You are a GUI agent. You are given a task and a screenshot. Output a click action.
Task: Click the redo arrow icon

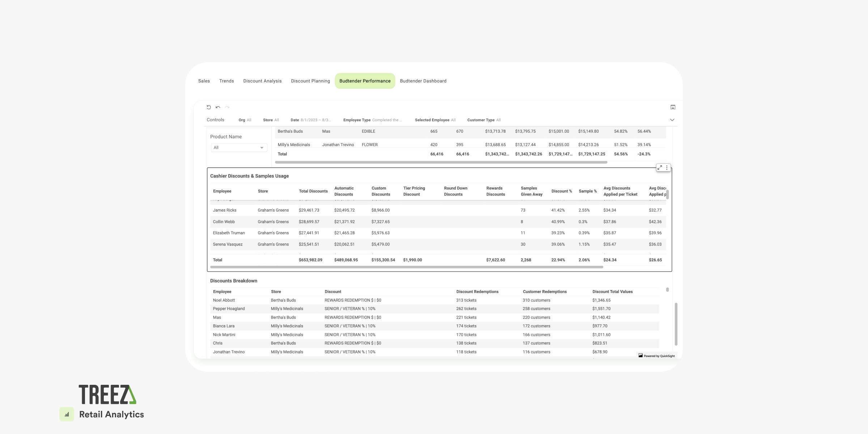coord(227,107)
